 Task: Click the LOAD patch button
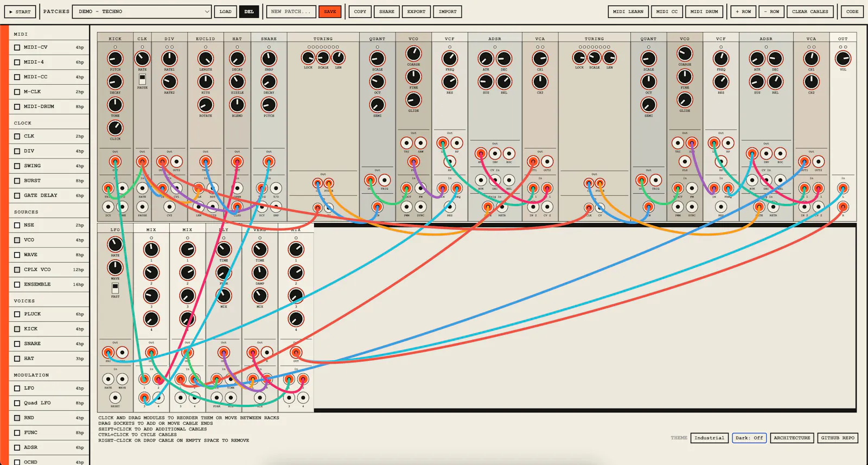(226, 11)
